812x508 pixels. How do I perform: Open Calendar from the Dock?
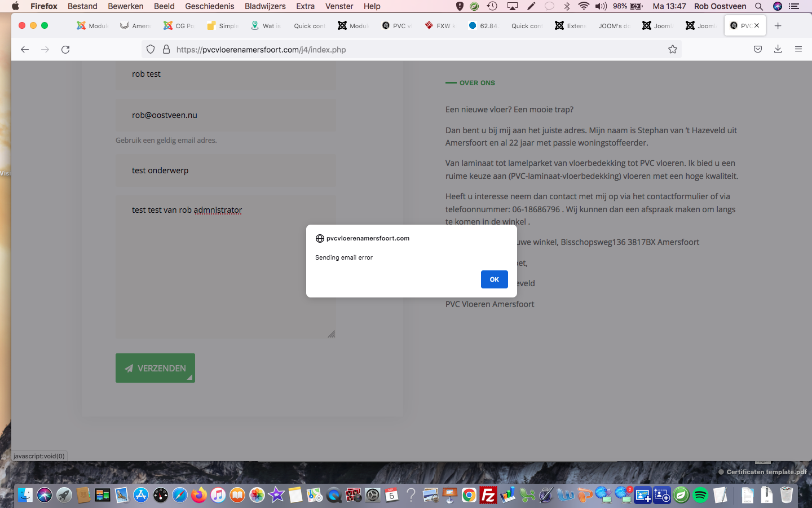(x=392, y=495)
